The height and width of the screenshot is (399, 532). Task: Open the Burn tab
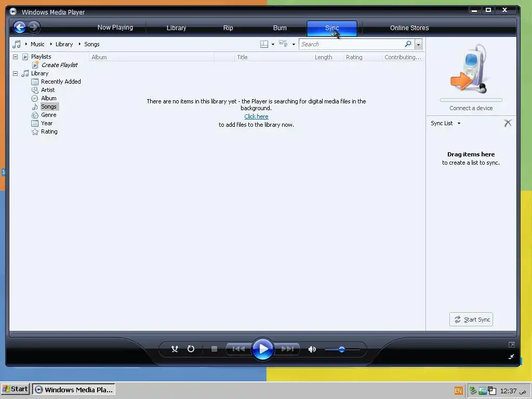tap(280, 28)
